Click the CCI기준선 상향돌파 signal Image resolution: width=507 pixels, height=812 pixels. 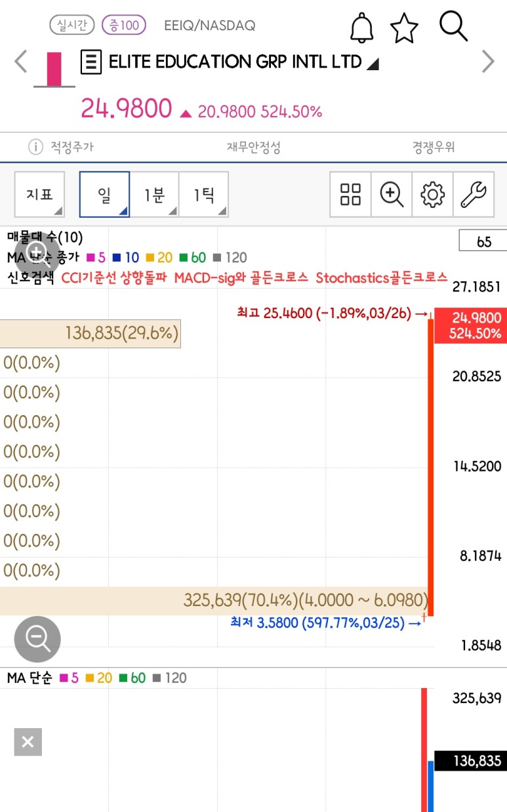point(115,277)
